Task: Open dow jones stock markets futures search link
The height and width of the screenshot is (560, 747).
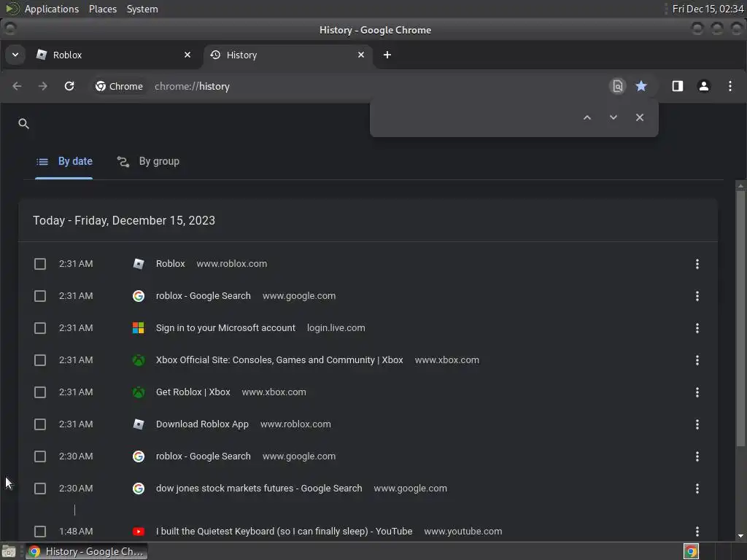Action: [259, 489]
